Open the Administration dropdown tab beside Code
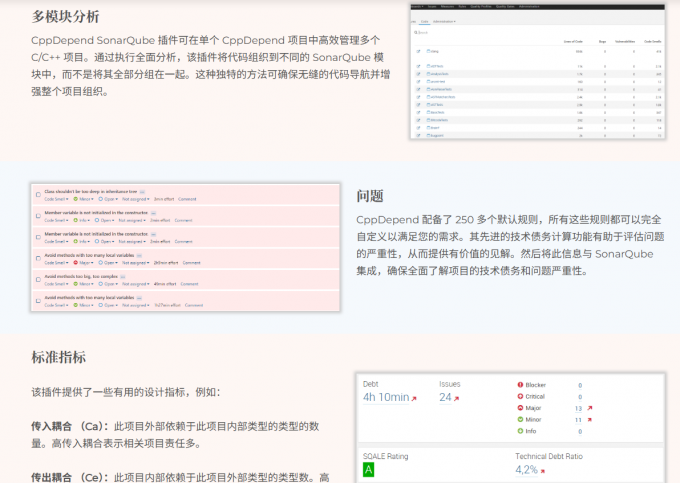 coord(444,21)
